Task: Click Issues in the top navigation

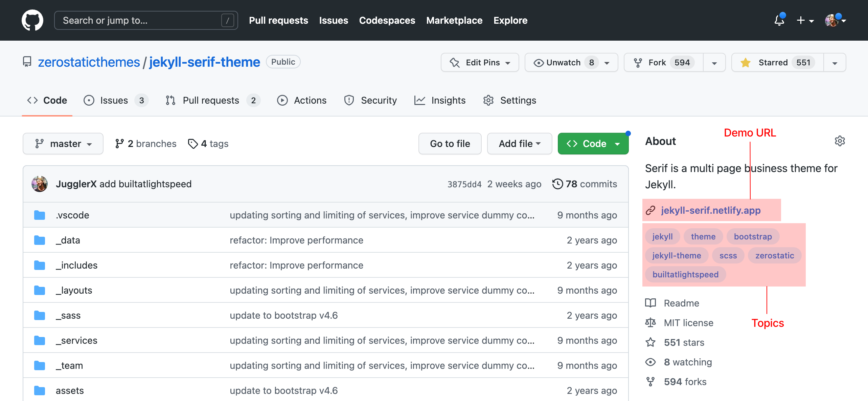Action: 334,20
